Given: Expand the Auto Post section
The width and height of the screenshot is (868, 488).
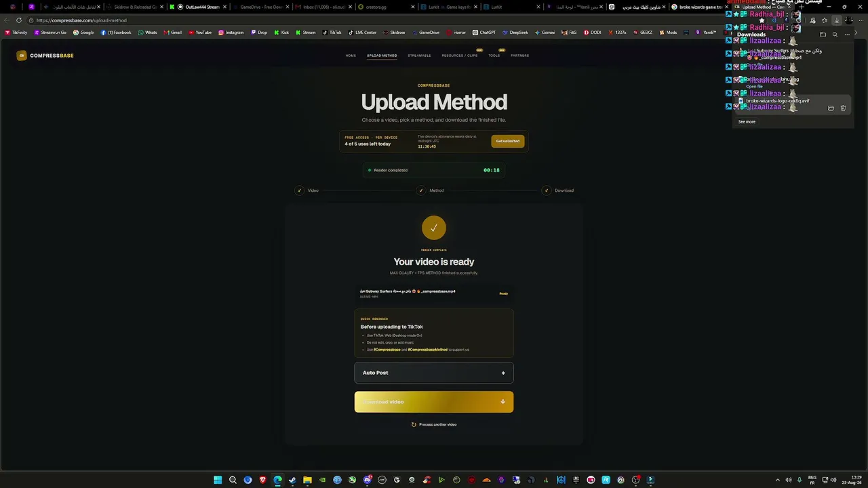Looking at the screenshot, I should point(434,373).
